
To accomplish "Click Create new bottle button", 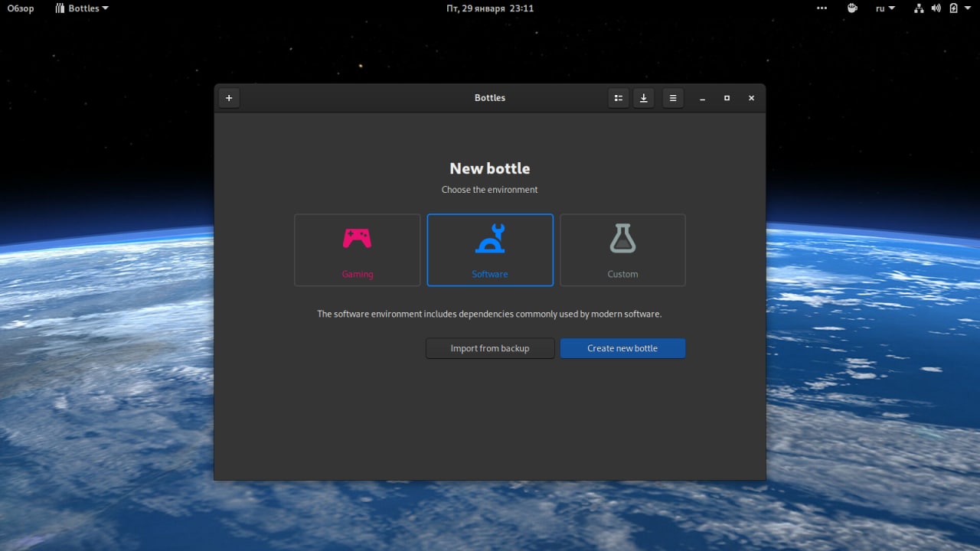I will click(622, 348).
